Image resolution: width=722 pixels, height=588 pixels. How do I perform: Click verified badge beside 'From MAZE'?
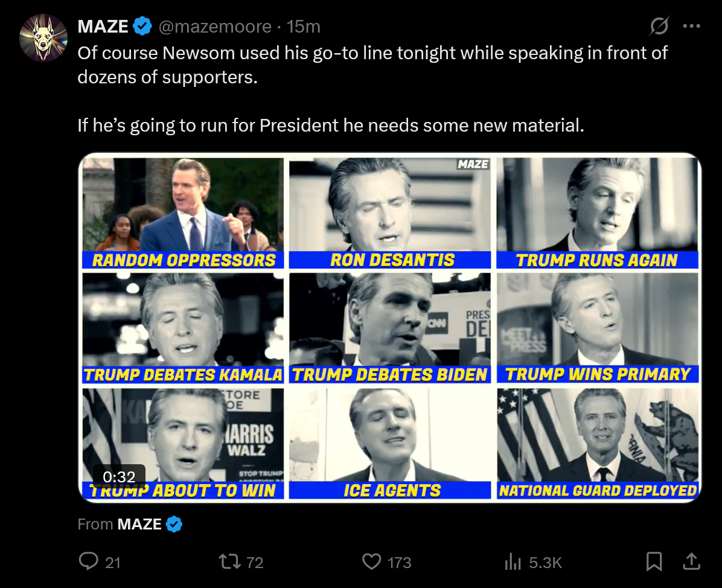click(x=174, y=524)
